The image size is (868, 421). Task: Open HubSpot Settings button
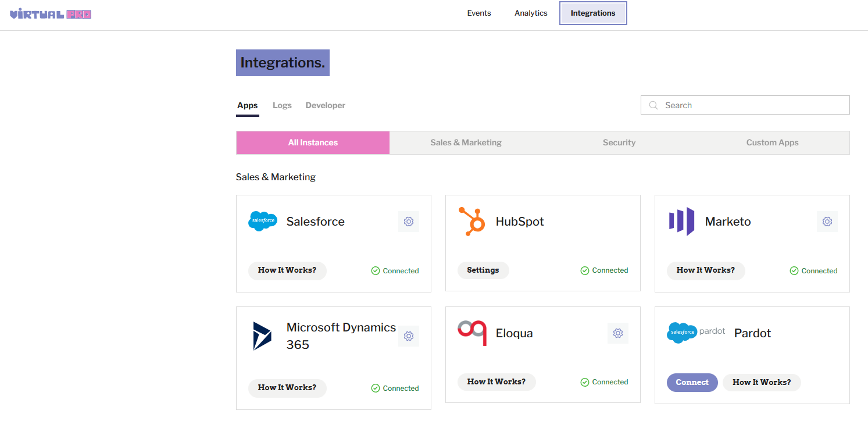[483, 270]
